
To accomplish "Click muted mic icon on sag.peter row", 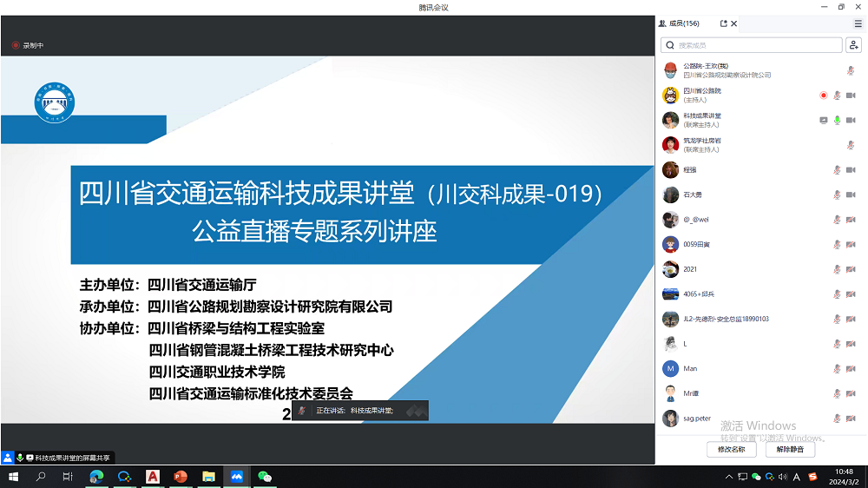I will click(837, 419).
